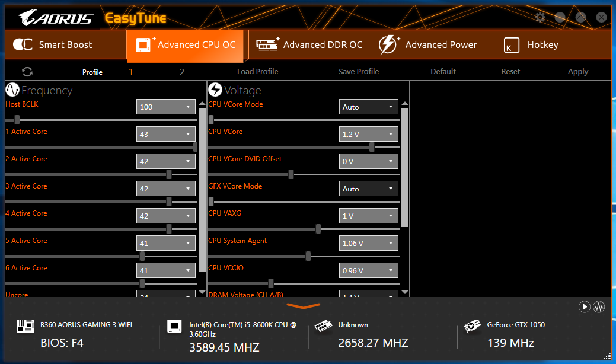Image resolution: width=616 pixels, height=364 pixels.
Task: Click Frequency panel scroll-up arrow
Action: coord(202,104)
